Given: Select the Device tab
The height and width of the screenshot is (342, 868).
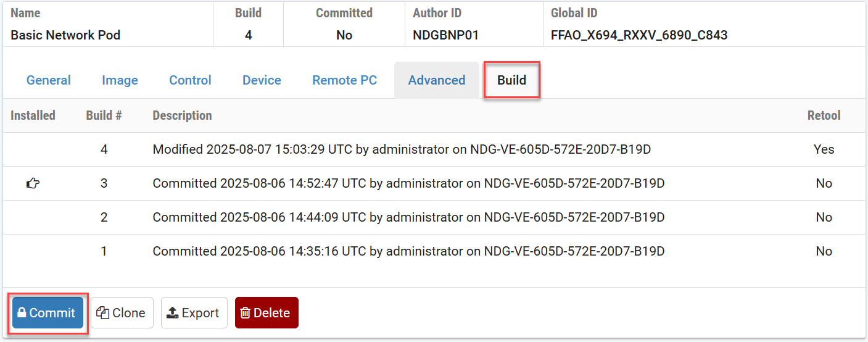Looking at the screenshot, I should coord(262,80).
